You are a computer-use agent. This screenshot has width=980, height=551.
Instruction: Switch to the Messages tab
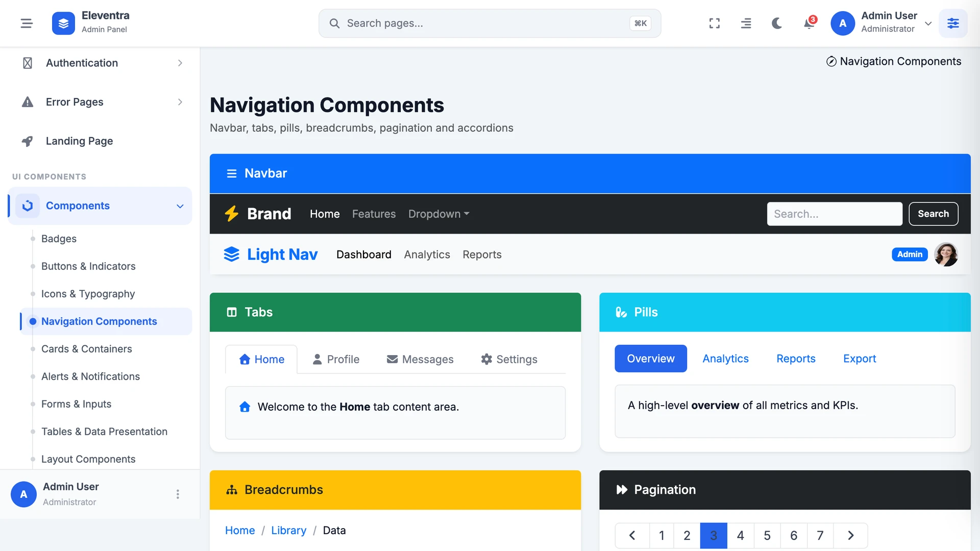[x=420, y=359]
